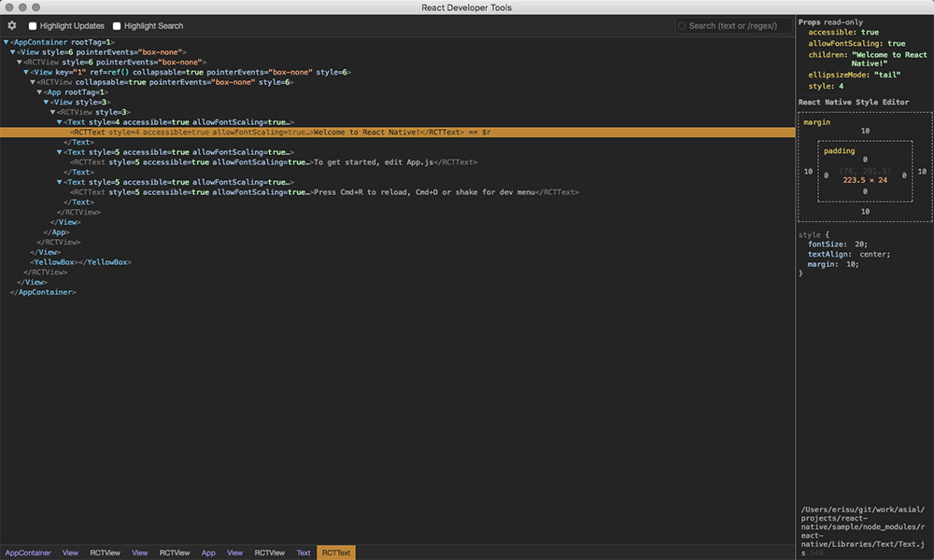Edit the margin: 10 style value
Image resolution: width=934 pixels, height=560 pixels.
(853, 264)
